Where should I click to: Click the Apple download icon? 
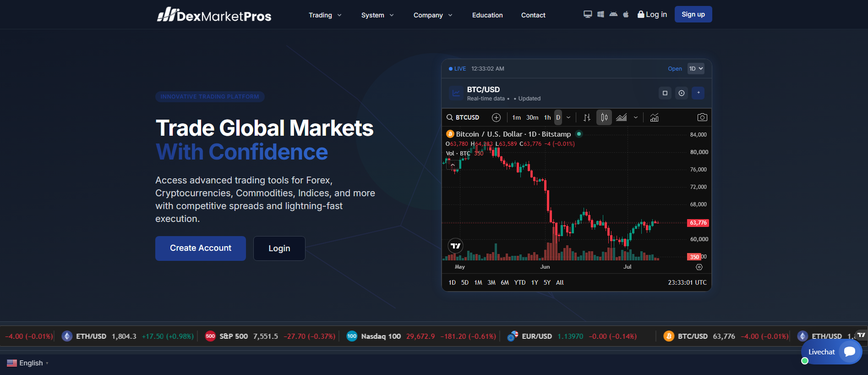point(626,14)
